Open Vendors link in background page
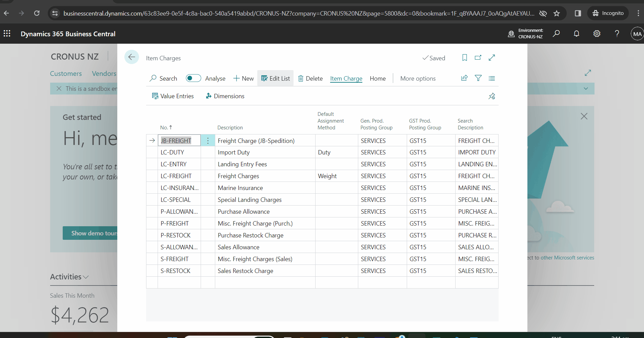This screenshot has height=338, width=644. 104,73
